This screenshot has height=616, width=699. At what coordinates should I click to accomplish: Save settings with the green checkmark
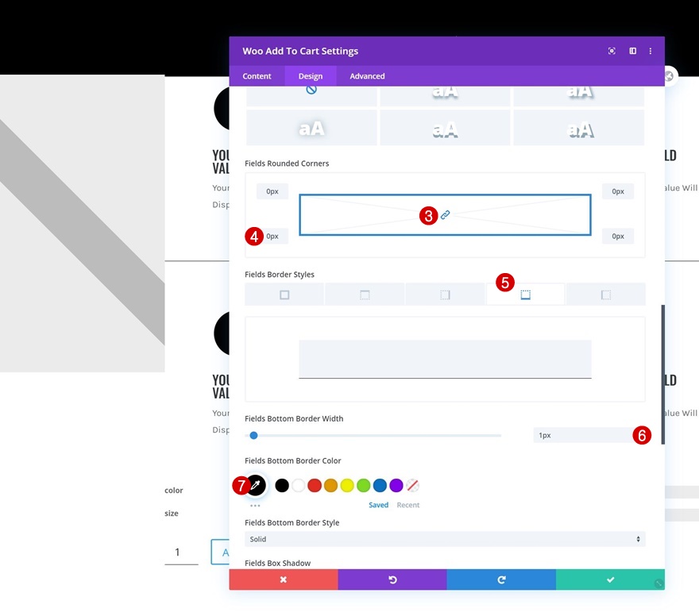(610, 579)
